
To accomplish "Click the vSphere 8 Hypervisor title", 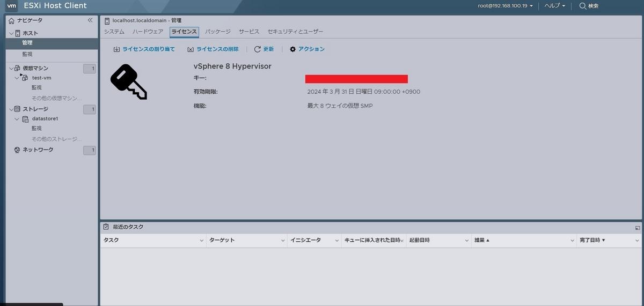I will point(232,66).
